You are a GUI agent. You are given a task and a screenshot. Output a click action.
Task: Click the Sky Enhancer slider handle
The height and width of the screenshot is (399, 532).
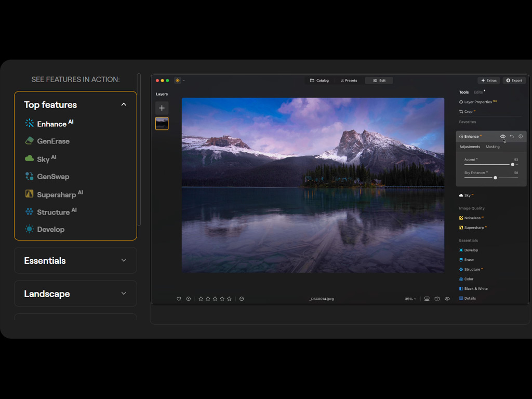click(x=495, y=178)
